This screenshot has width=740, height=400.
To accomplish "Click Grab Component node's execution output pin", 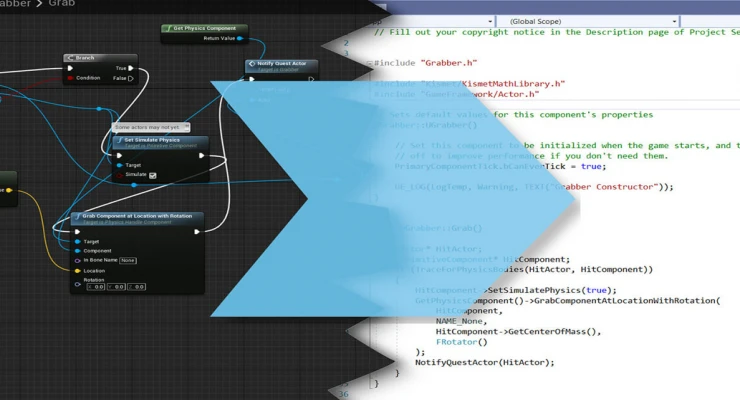I will click(x=197, y=232).
